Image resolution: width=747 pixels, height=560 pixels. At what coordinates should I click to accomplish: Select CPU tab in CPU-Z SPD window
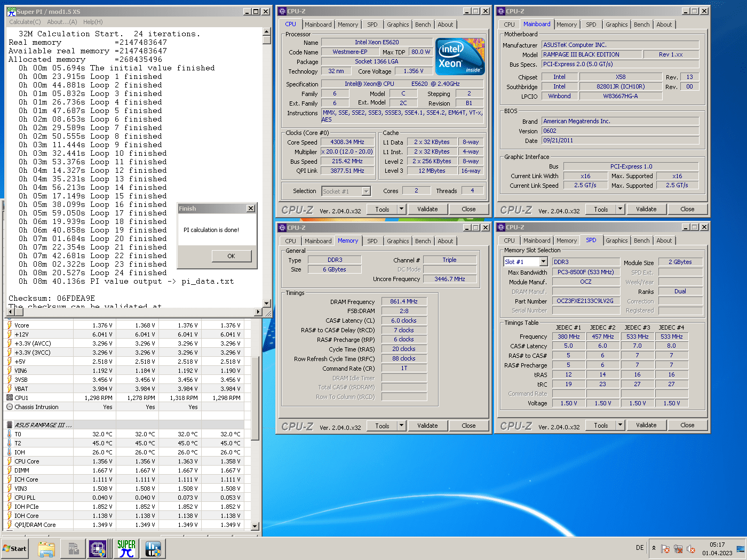[x=510, y=241]
